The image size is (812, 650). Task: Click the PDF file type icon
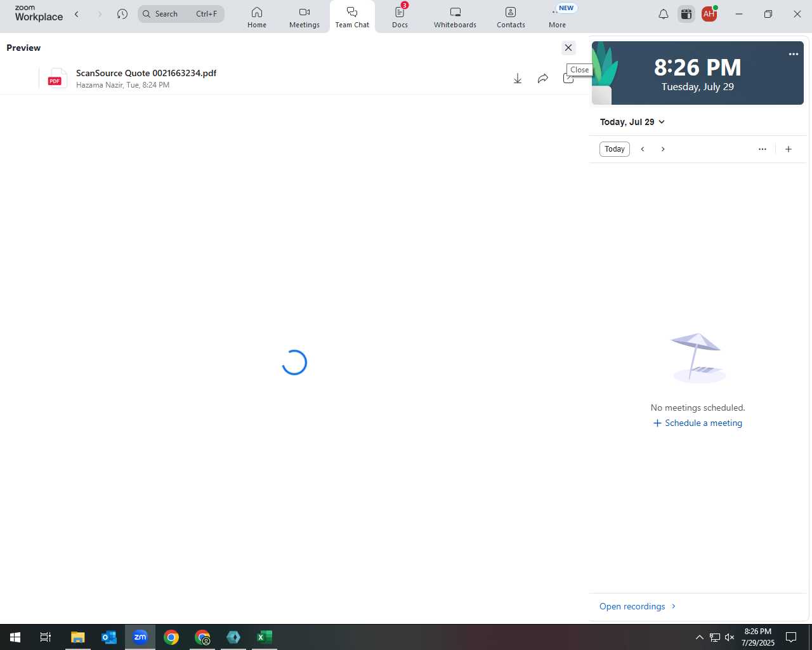click(x=56, y=78)
